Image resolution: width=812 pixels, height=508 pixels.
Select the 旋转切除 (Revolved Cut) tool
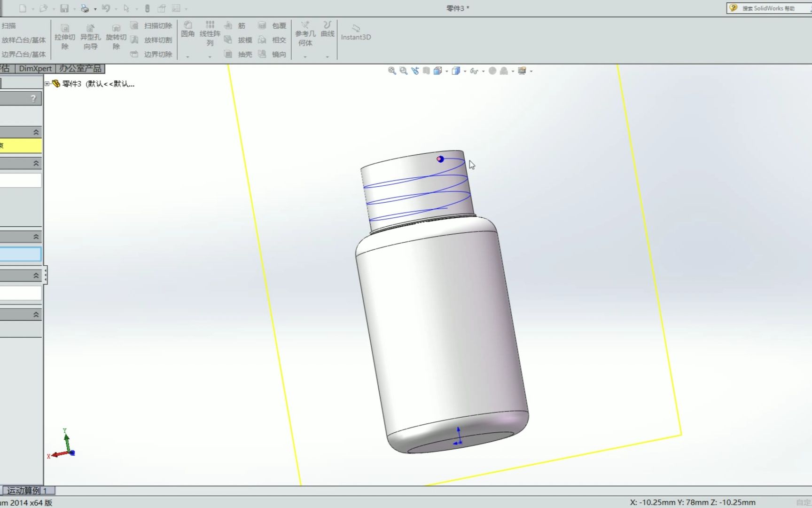tap(116, 37)
